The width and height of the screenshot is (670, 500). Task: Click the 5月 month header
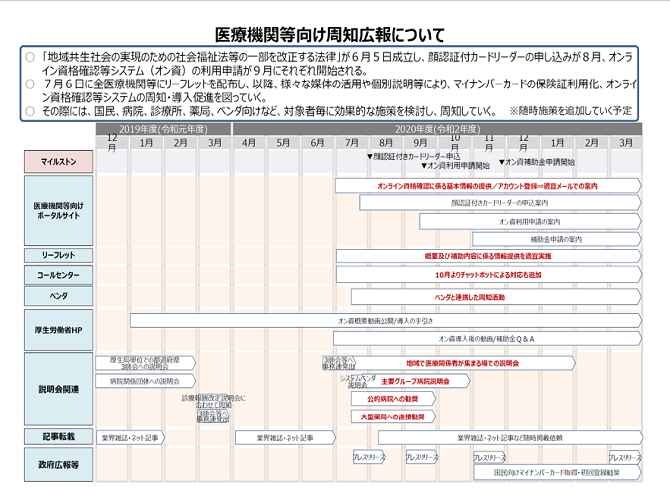pyautogui.click(x=283, y=142)
